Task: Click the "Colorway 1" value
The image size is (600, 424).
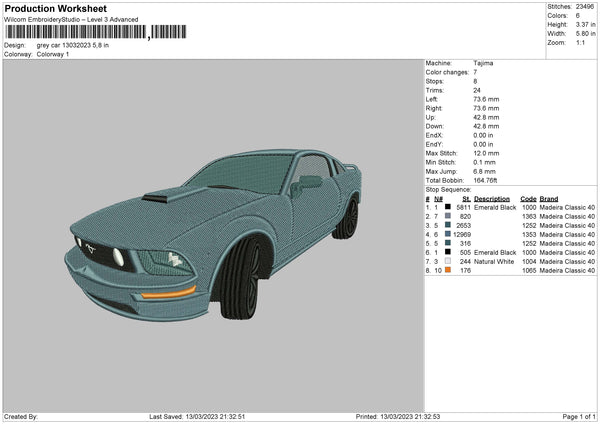Action: (53, 54)
